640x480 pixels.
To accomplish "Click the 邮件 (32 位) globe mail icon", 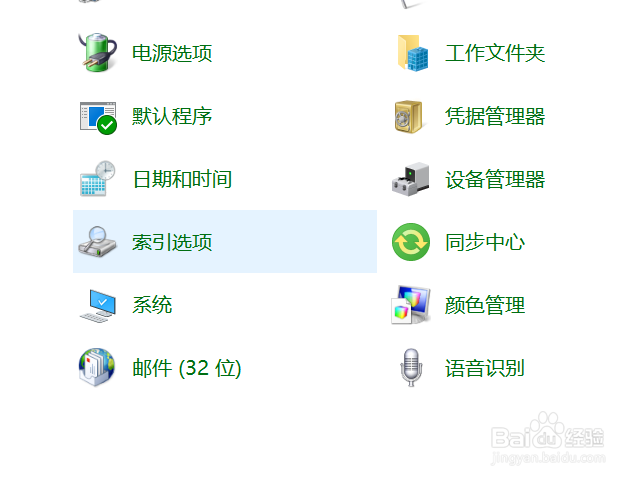I will pos(97,367).
